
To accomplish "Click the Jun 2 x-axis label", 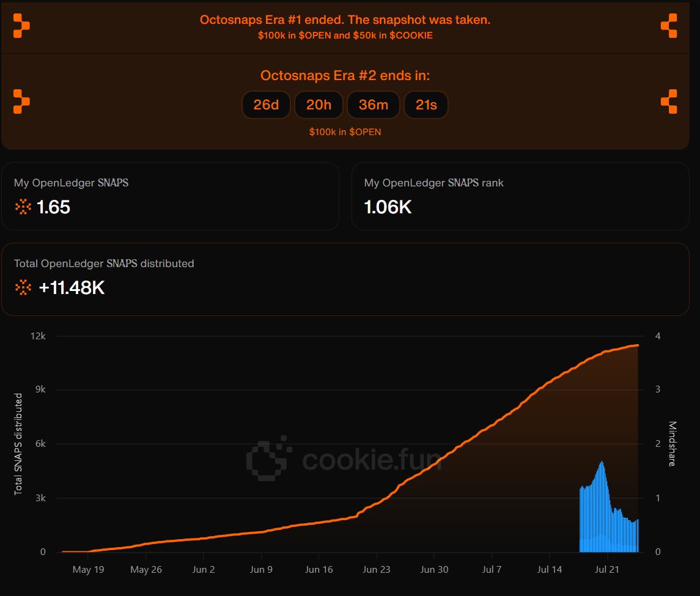I will (204, 570).
